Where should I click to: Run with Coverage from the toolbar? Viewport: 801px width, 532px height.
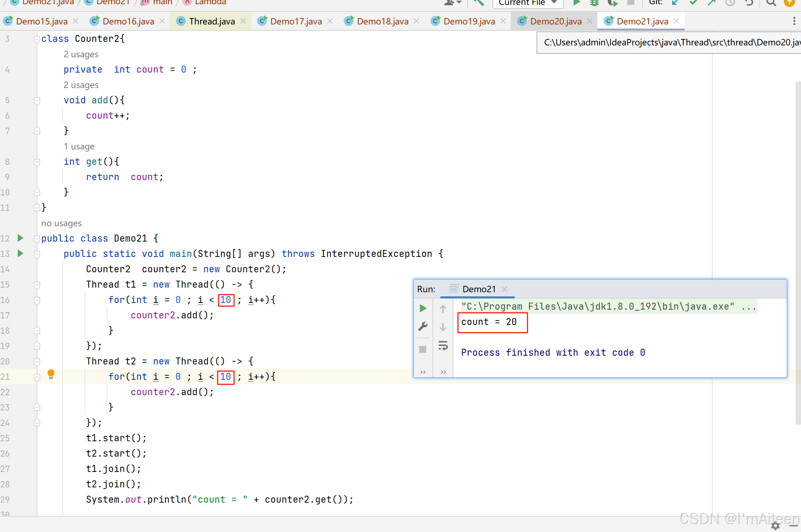(x=612, y=3)
